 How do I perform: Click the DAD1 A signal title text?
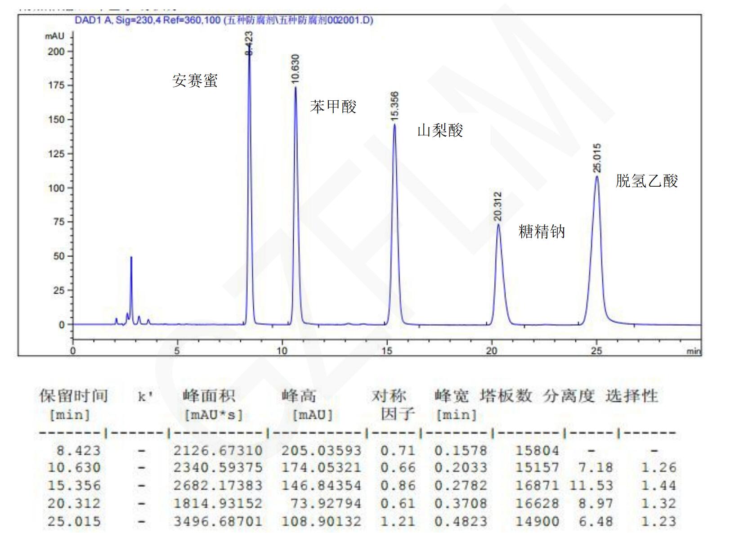(224, 20)
